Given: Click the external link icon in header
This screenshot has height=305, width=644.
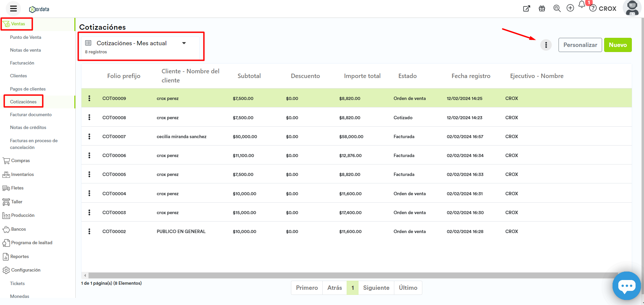Looking at the screenshot, I should point(526,8).
